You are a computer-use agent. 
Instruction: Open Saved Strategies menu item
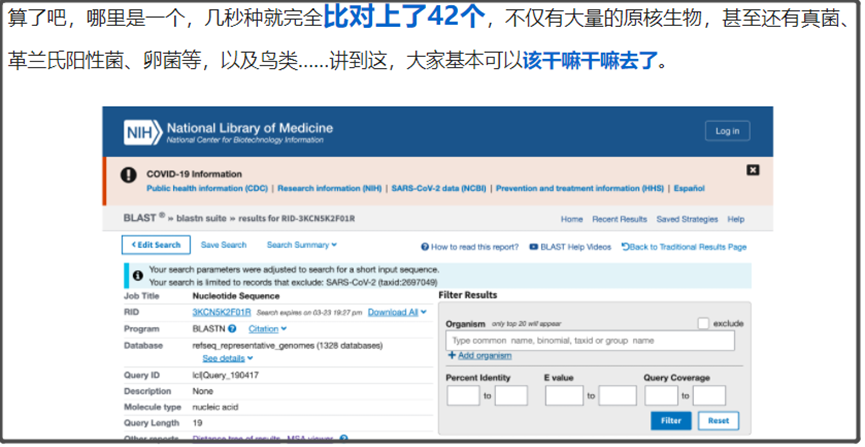[687, 219]
